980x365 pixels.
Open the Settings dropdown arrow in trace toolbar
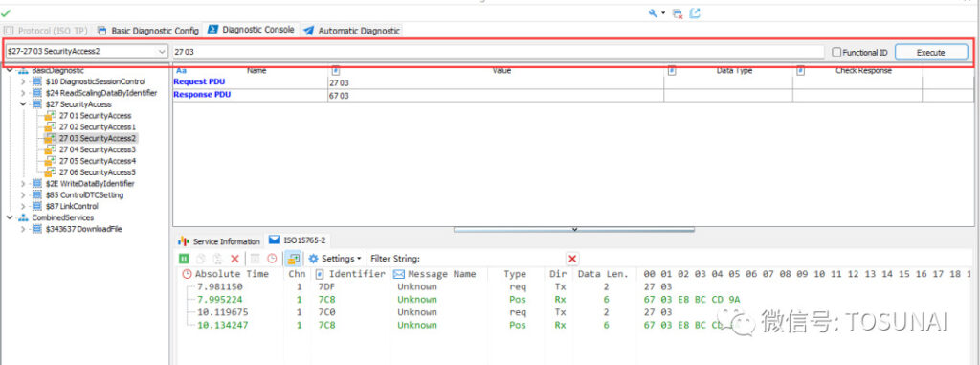359,259
